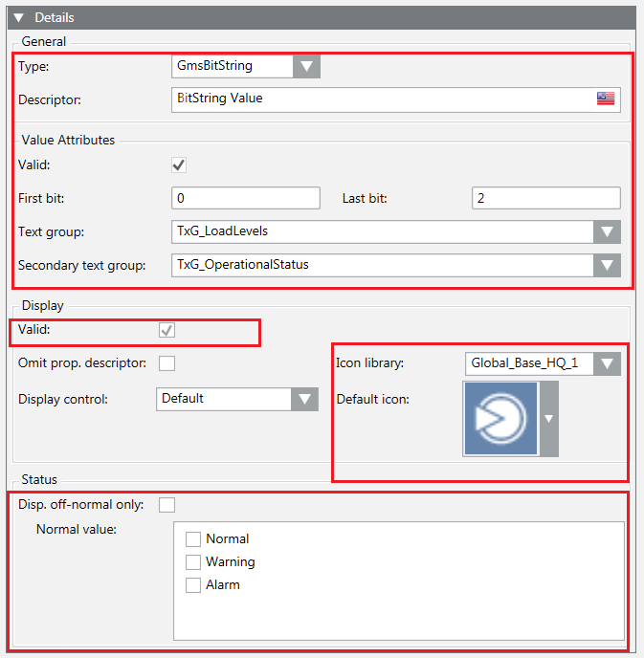Expand the Default icon picker arrow
Image resolution: width=644 pixels, height=658 pixels.
(549, 418)
